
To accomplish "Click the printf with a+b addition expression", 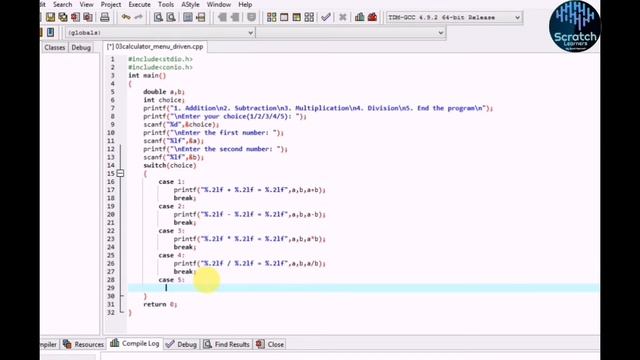I will point(249,190).
